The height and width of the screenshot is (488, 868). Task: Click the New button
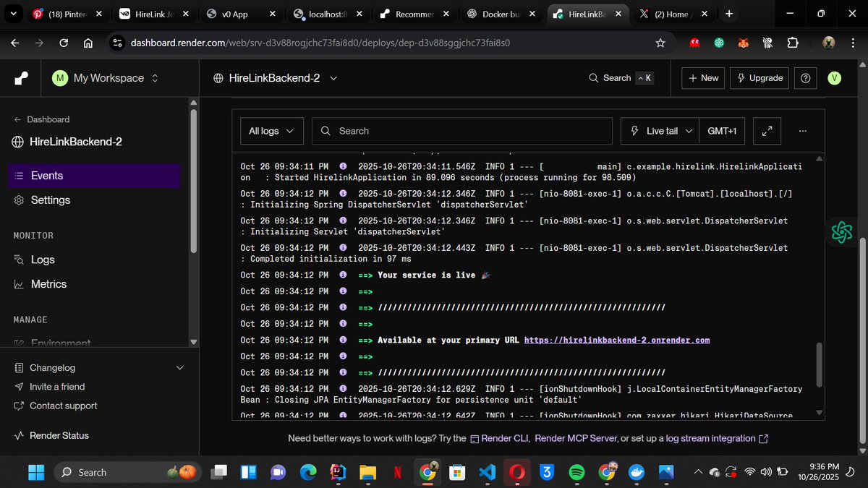pos(703,78)
